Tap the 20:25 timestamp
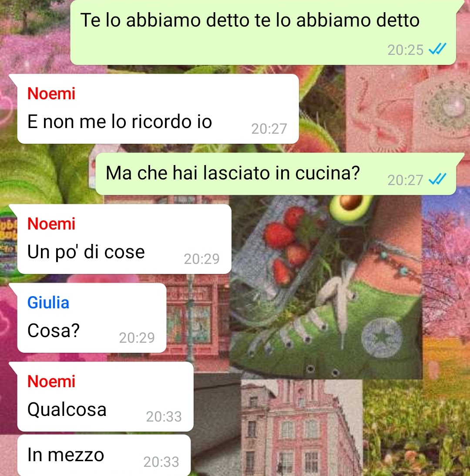Screen dimensions: 470x476 [x=405, y=50]
